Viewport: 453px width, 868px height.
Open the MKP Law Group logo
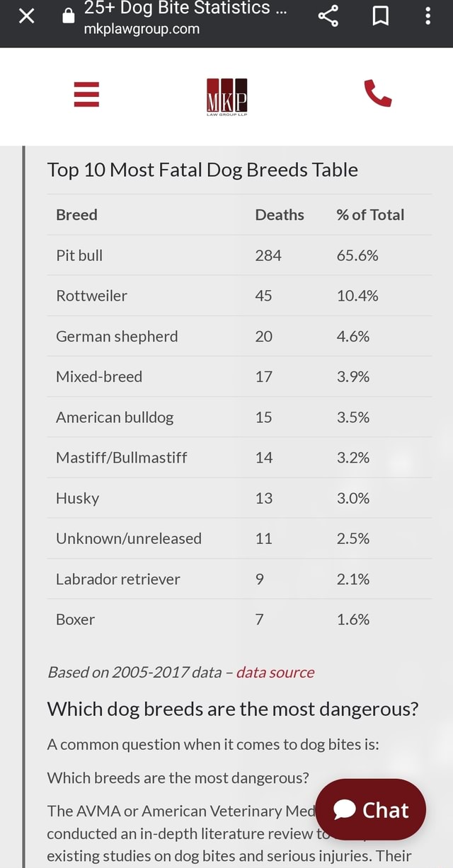[x=226, y=96]
